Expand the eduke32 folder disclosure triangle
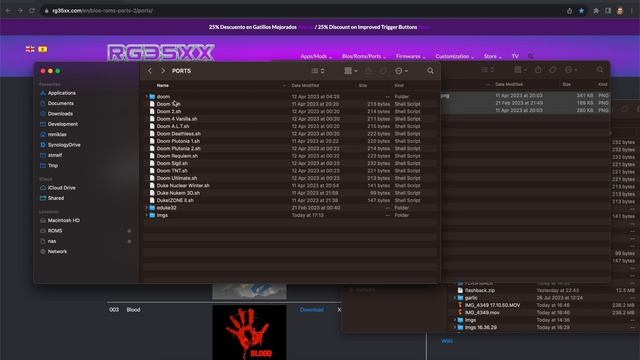Image resolution: width=640 pixels, height=360 pixels. [x=147, y=208]
